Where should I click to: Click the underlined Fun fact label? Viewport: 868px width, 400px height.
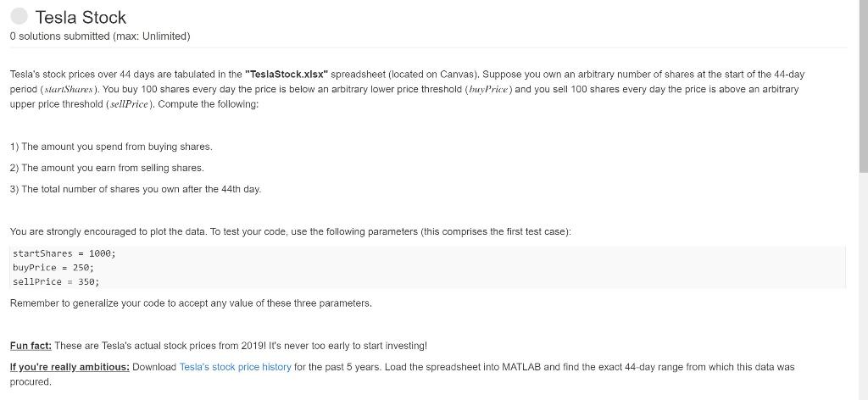pyautogui.click(x=31, y=346)
